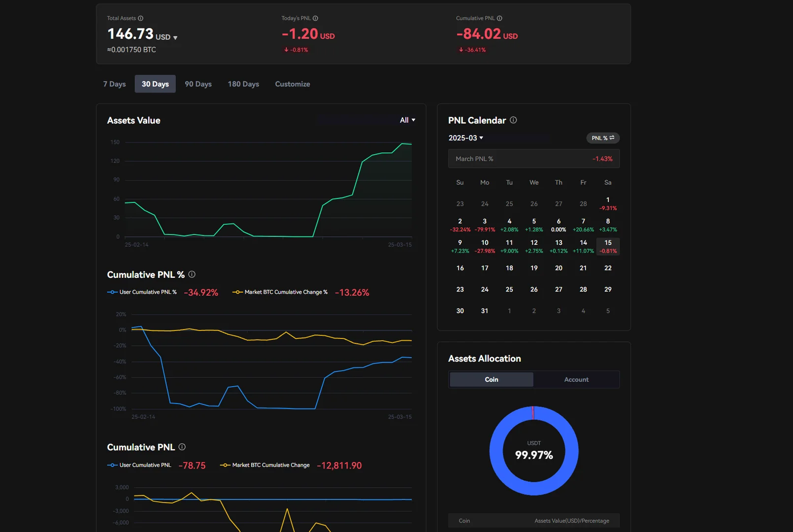Open USD currency dropdown on Total Assets

tap(175, 37)
